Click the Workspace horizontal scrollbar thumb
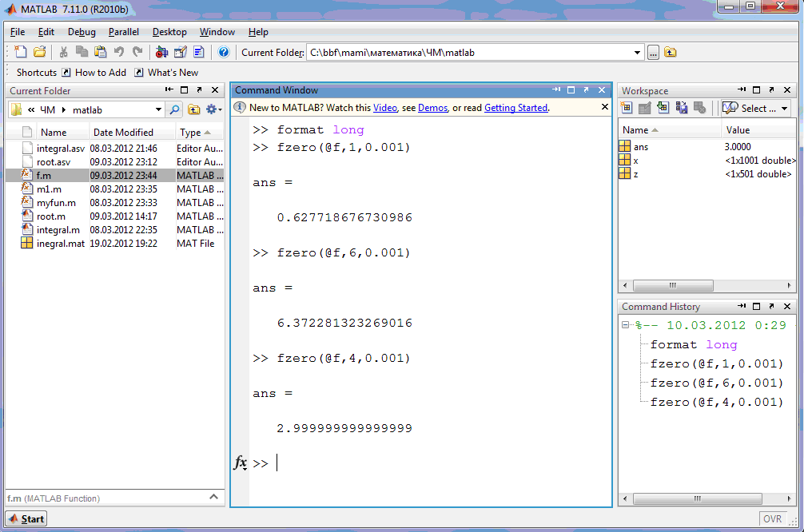This screenshot has height=532, width=804. 673,285
